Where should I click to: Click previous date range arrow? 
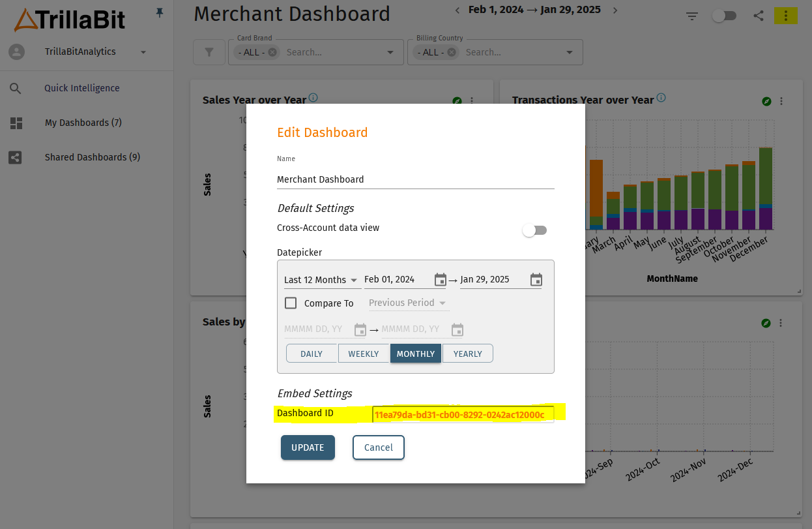click(x=457, y=10)
